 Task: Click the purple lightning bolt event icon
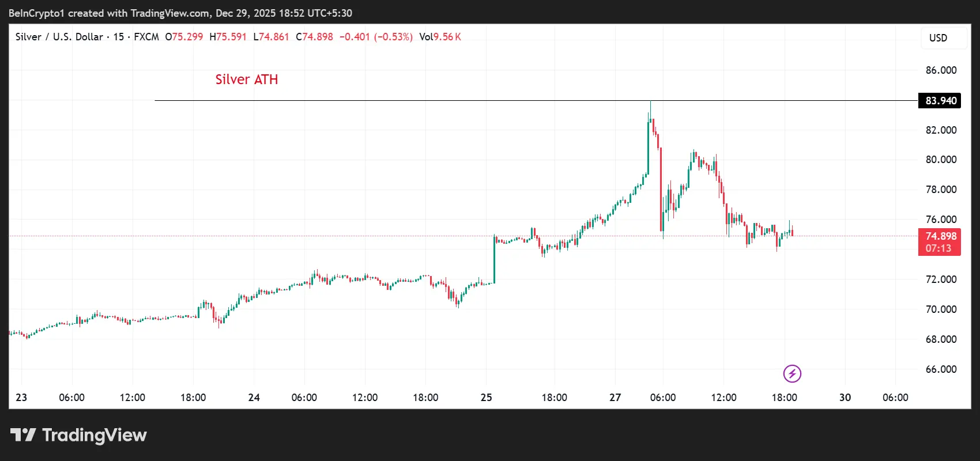tap(792, 373)
